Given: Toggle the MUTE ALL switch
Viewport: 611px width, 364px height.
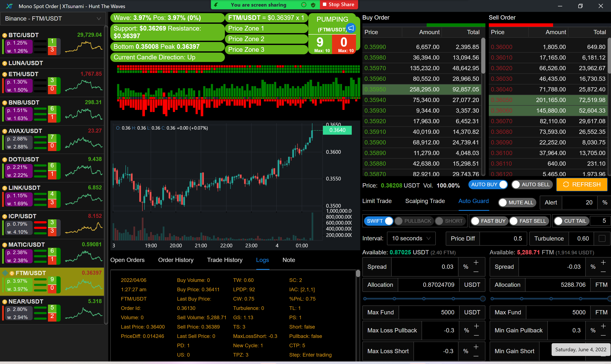Looking at the screenshot, I should (x=517, y=203).
